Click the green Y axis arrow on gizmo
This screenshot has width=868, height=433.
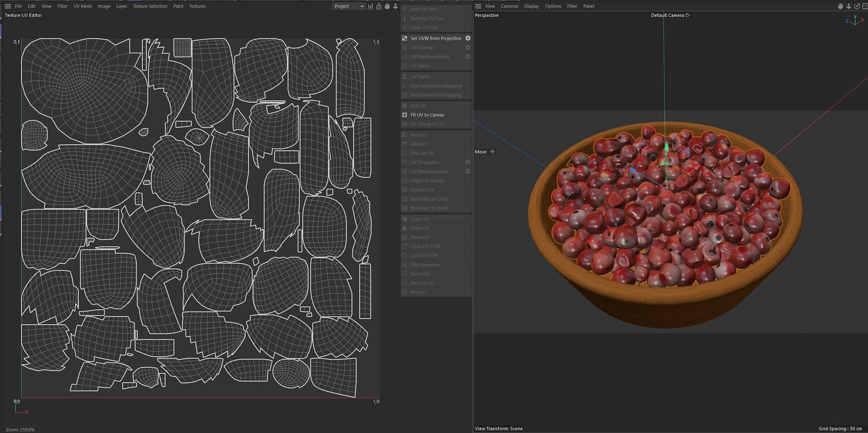(x=667, y=147)
